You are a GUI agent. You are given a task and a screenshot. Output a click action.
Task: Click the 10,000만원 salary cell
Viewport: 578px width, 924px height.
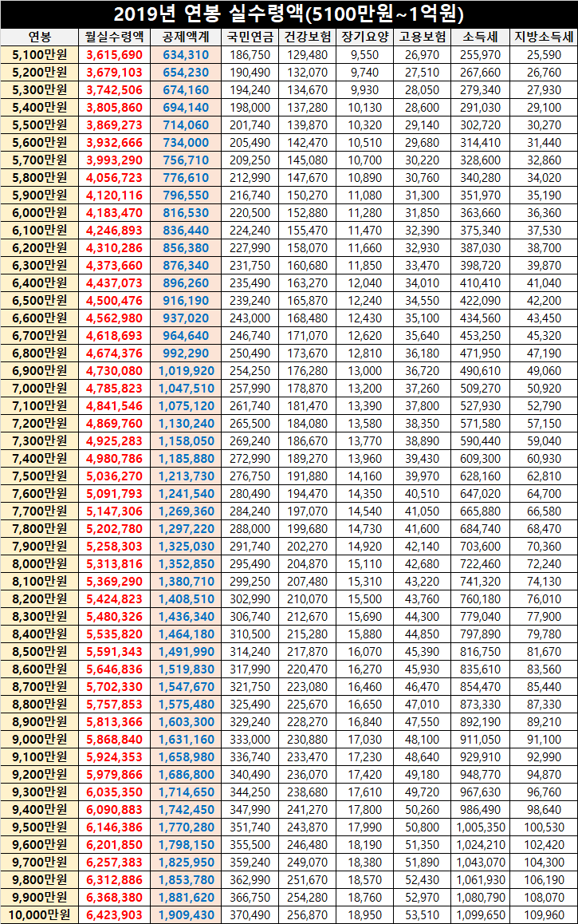[x=39, y=915]
